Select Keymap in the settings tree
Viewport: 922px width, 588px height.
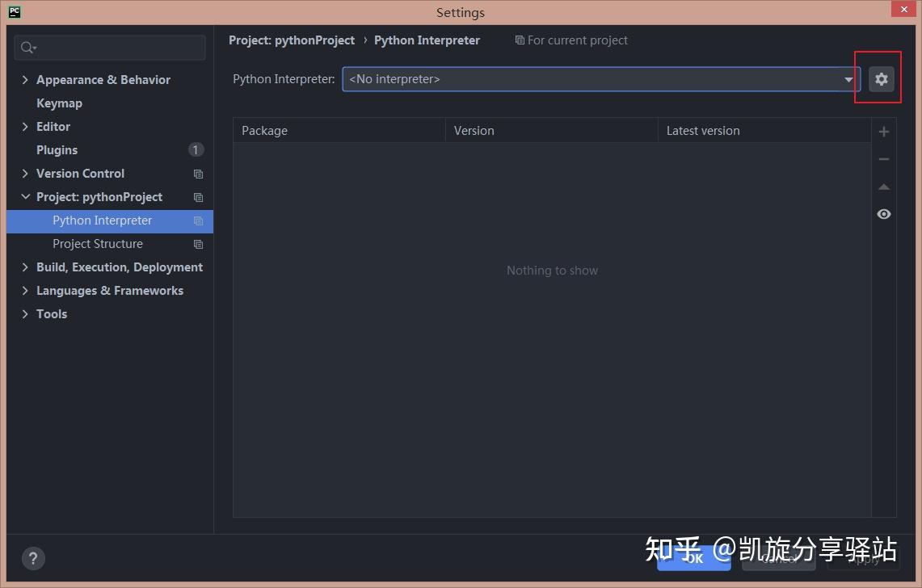coord(59,103)
